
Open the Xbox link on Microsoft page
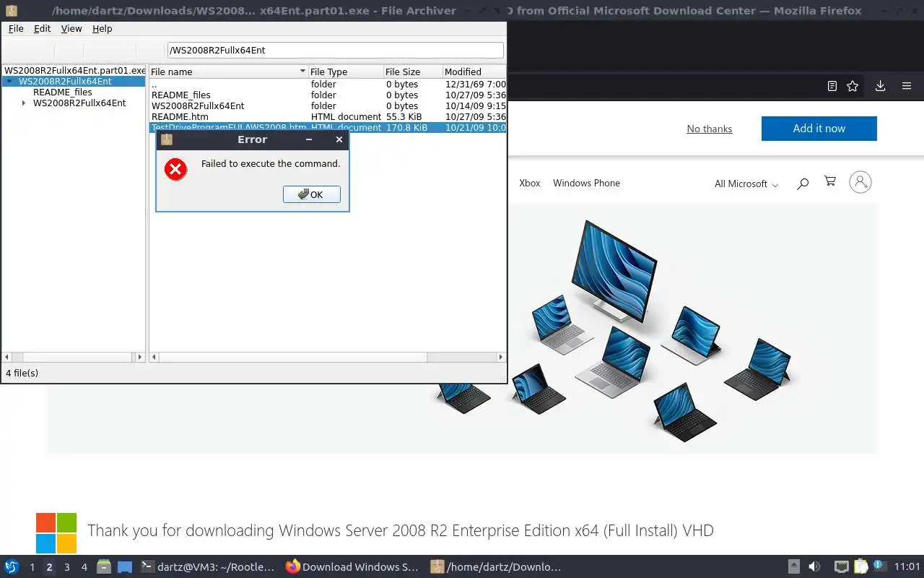(x=530, y=184)
